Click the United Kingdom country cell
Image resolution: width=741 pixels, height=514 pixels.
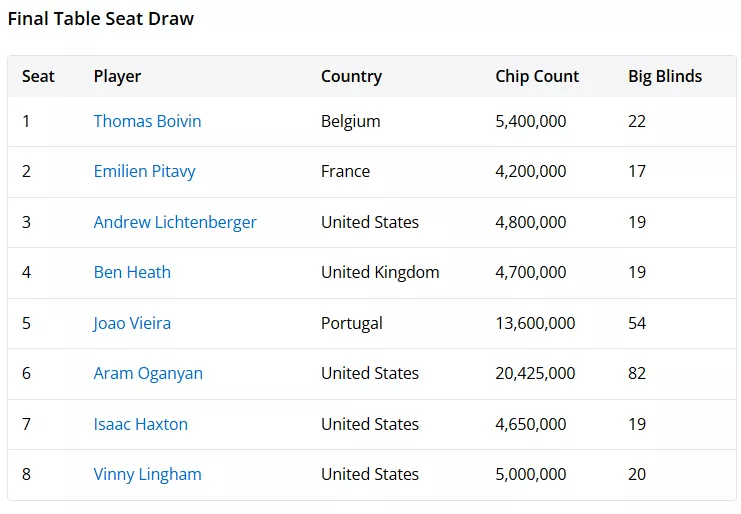point(380,272)
